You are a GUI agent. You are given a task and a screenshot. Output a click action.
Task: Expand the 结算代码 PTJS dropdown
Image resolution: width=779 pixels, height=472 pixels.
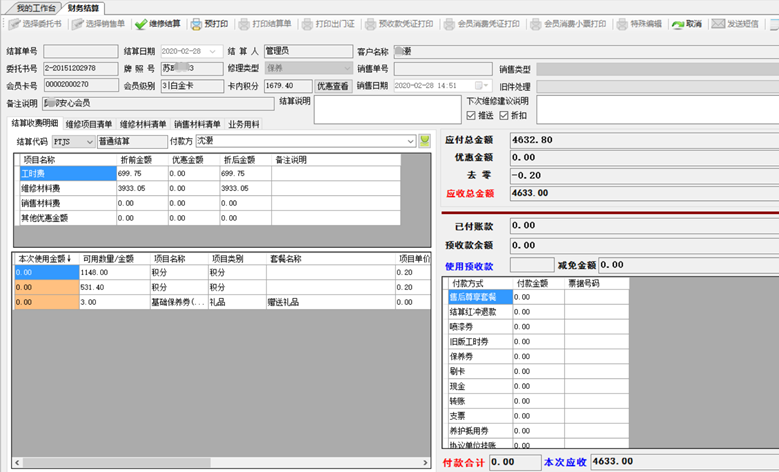coord(89,141)
